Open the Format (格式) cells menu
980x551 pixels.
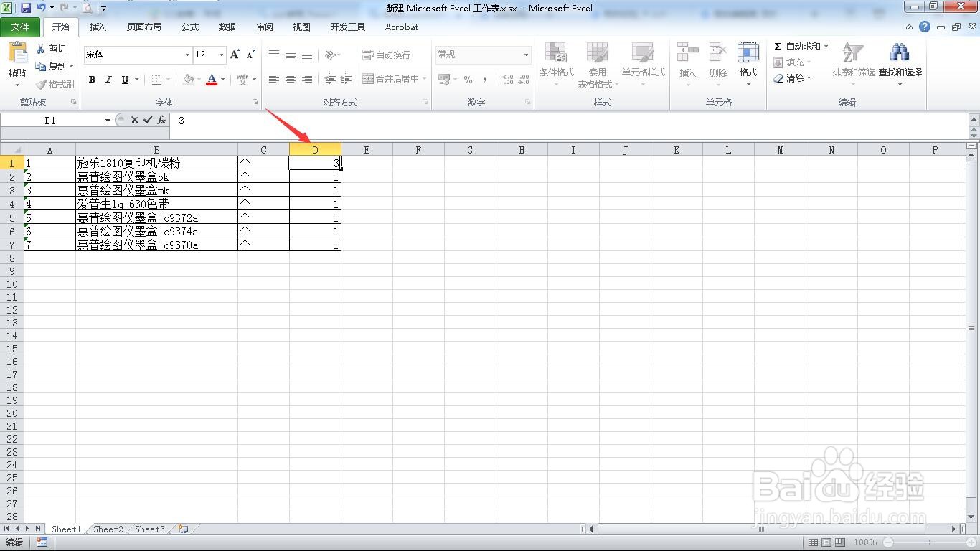click(748, 64)
